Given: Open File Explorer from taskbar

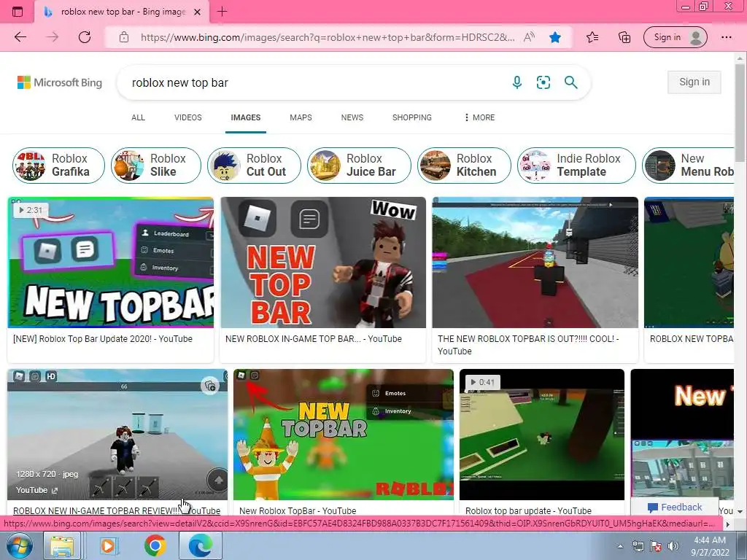Looking at the screenshot, I should [63, 545].
